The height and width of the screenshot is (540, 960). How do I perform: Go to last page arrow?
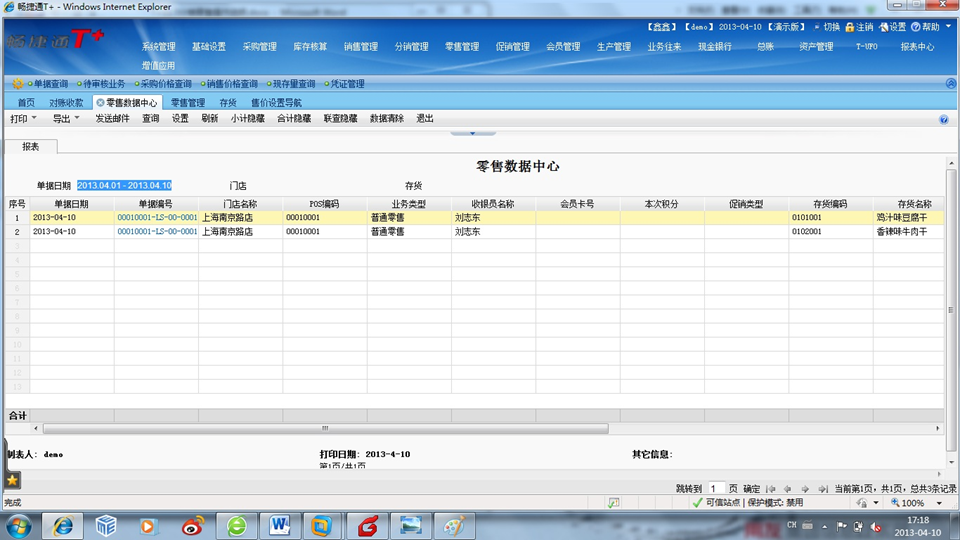coord(823,489)
